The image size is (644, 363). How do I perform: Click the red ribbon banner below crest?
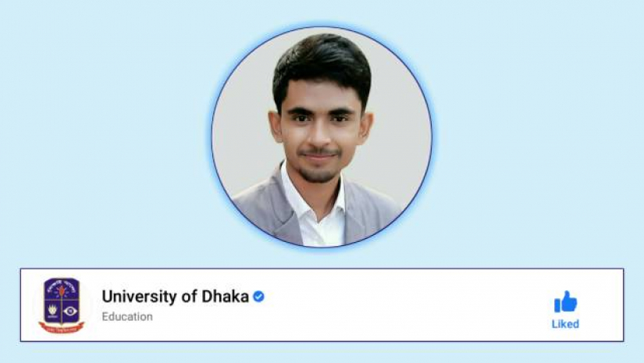62,328
